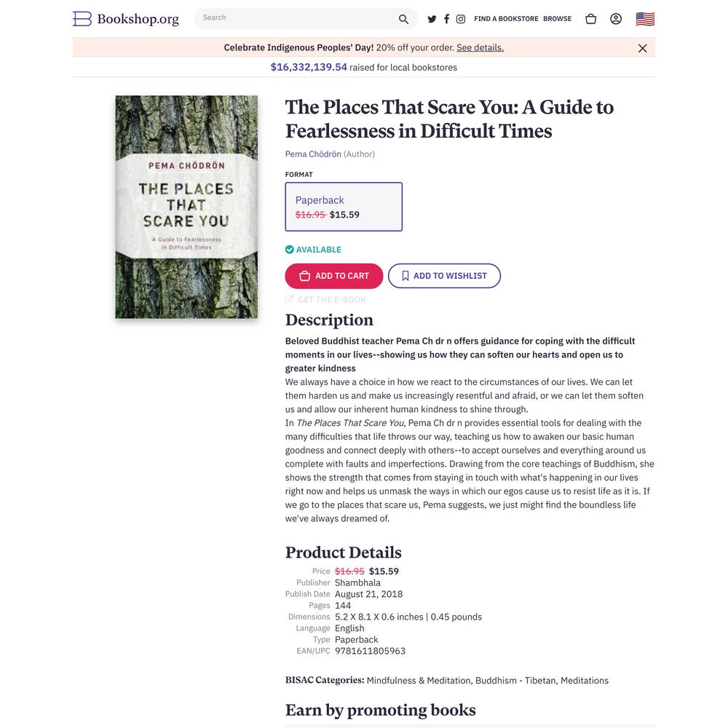The height and width of the screenshot is (728, 728).
Task: Follow the See details link
Action: [480, 47]
